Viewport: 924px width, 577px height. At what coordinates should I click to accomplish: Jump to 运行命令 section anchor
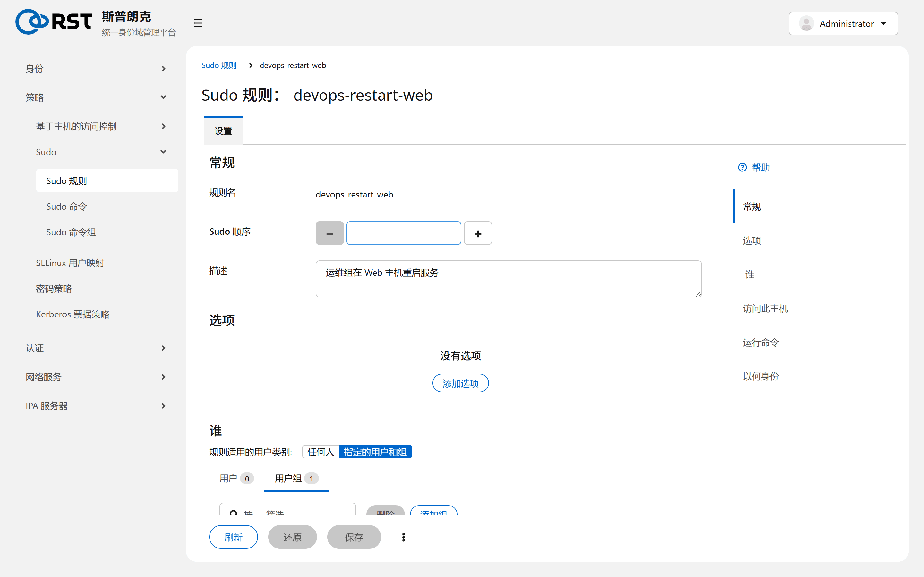761,342
